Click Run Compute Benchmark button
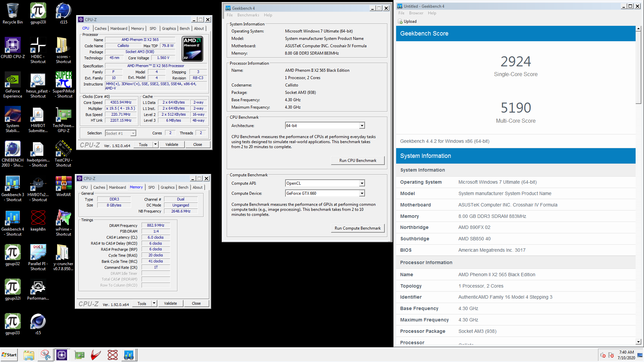The height and width of the screenshot is (362, 644). pyautogui.click(x=358, y=228)
